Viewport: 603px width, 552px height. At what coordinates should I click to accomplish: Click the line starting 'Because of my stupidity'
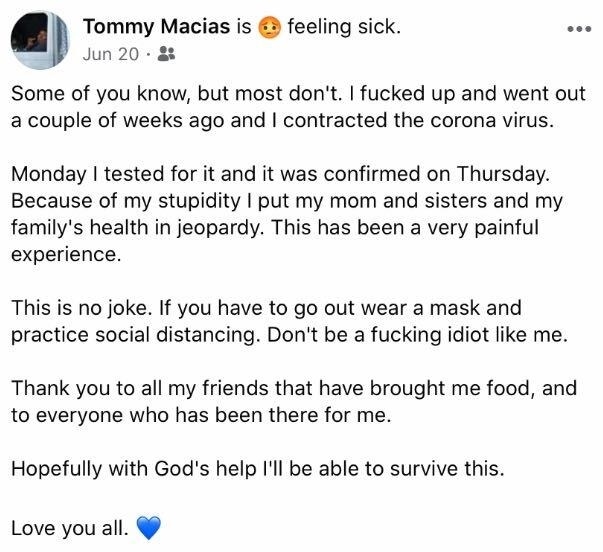(x=287, y=201)
